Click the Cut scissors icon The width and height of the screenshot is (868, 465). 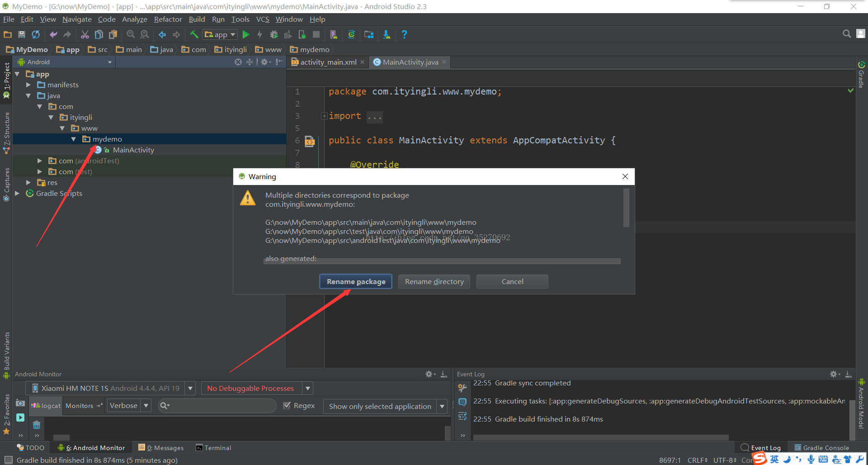[85, 34]
